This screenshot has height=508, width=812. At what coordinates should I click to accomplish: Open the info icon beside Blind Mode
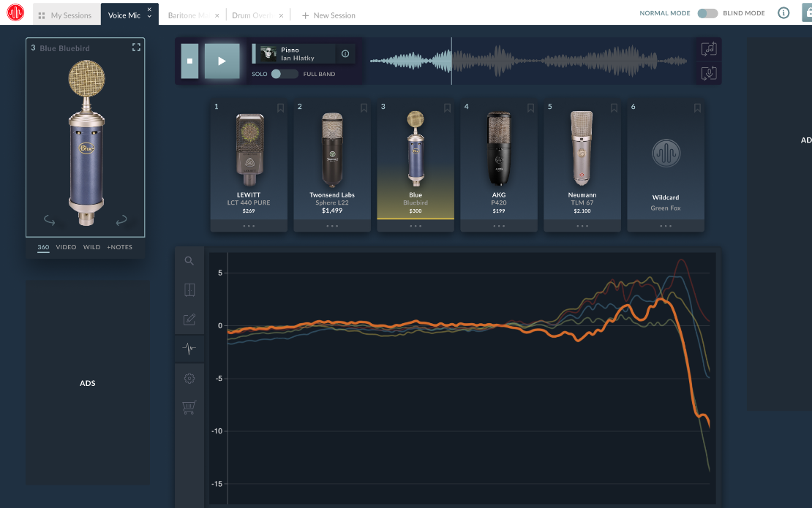tap(783, 13)
